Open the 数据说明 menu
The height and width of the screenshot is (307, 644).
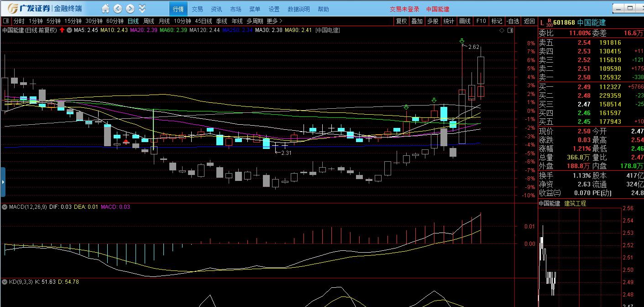pyautogui.click(x=298, y=9)
